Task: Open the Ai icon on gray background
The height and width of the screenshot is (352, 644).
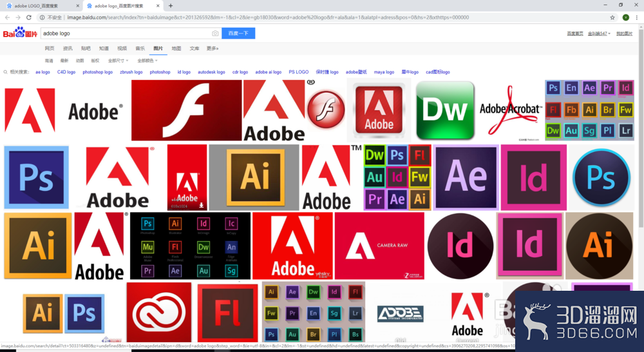Action: [x=254, y=177]
